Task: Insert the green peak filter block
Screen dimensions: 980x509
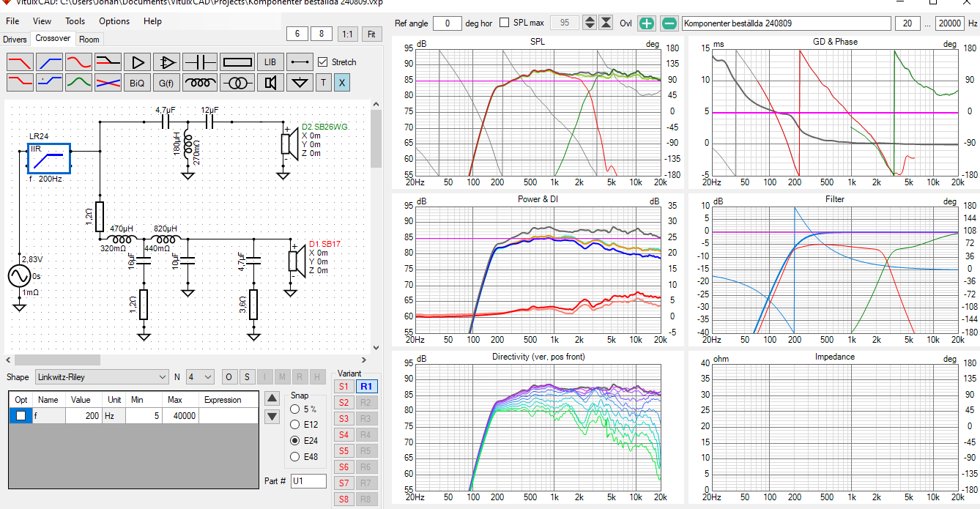Action: pos(78,82)
